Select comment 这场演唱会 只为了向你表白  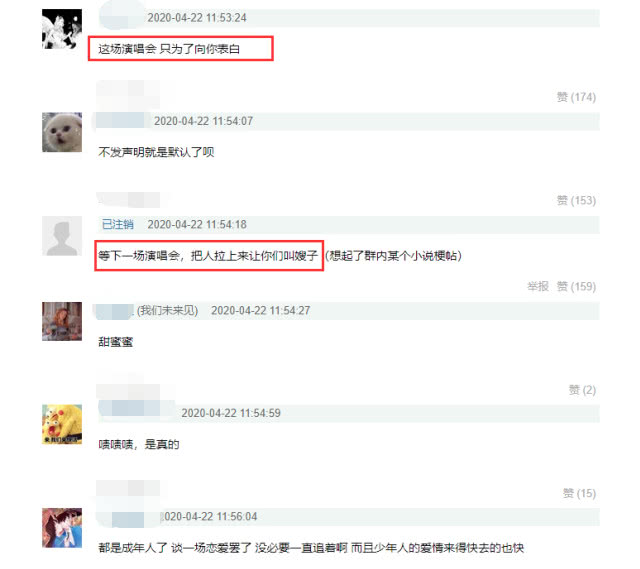pyautogui.click(x=169, y=49)
